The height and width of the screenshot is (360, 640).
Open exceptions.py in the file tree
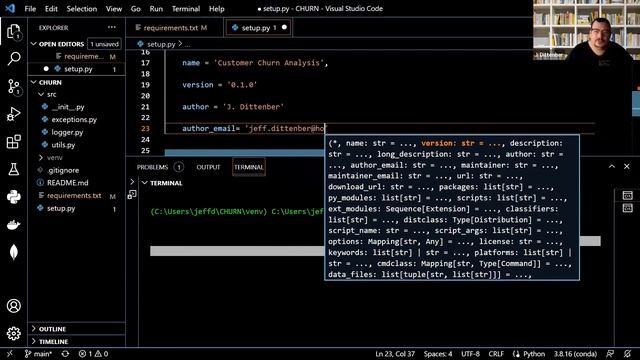click(74, 120)
